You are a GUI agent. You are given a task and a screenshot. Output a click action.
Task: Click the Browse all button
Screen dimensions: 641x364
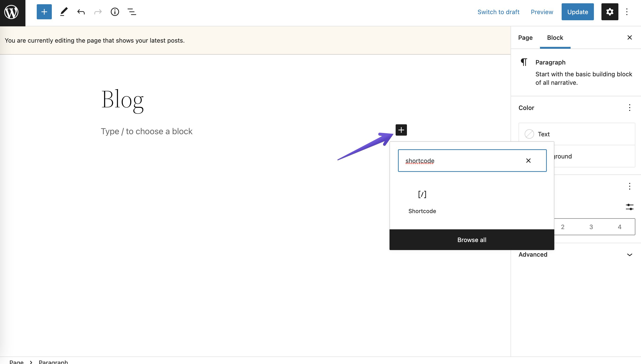tap(471, 239)
